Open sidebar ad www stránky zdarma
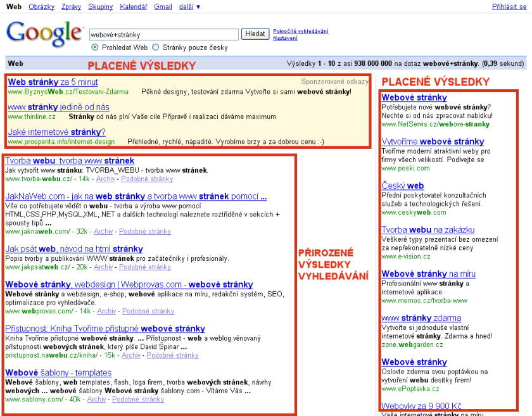This screenshot has width=532, height=416. tap(421, 318)
